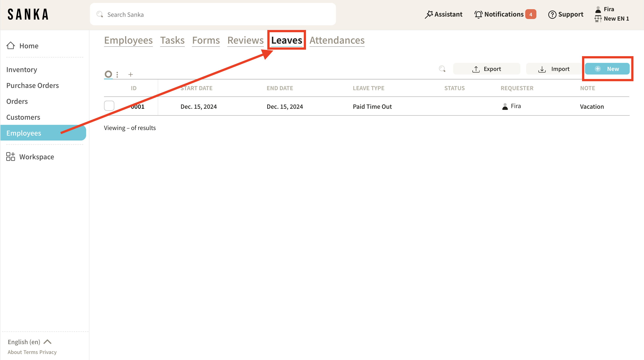The image size is (644, 360).
Task: Click the Fira user profile icon
Action: click(x=598, y=9)
